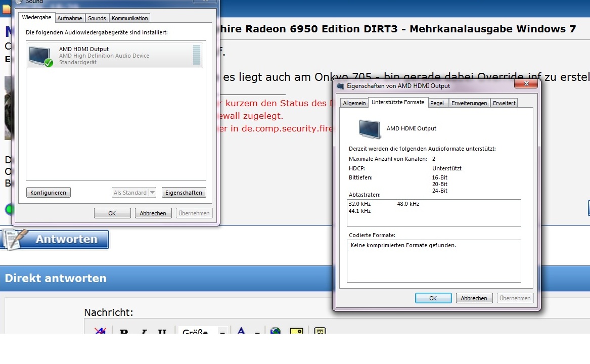The height and width of the screenshot is (364, 590).
Task: Click the 20-Bit depth value
Action: (x=439, y=184)
